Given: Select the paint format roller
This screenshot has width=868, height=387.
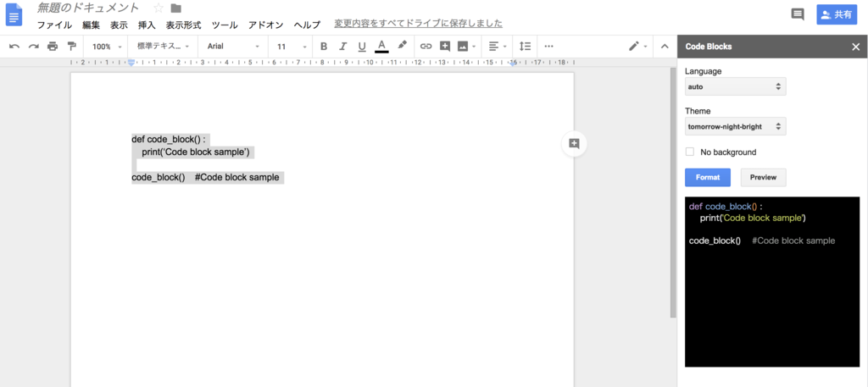Looking at the screenshot, I should [x=71, y=47].
